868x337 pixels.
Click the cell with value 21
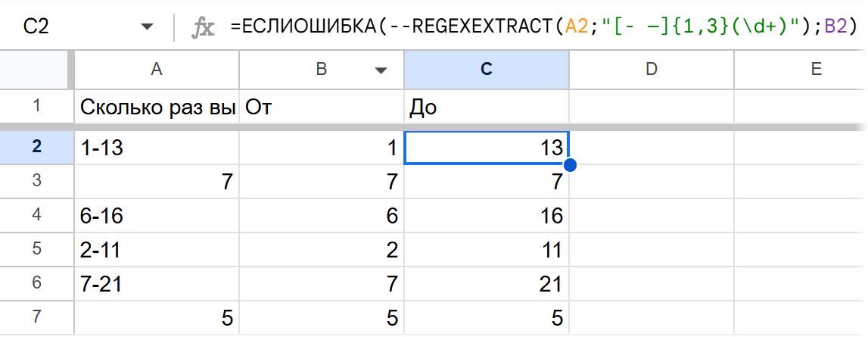(x=487, y=284)
